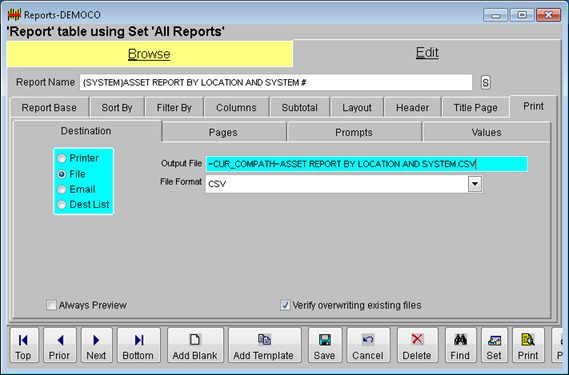Uncheck Verify overwriting existing files
This screenshot has width=569, height=375.
[x=285, y=305]
